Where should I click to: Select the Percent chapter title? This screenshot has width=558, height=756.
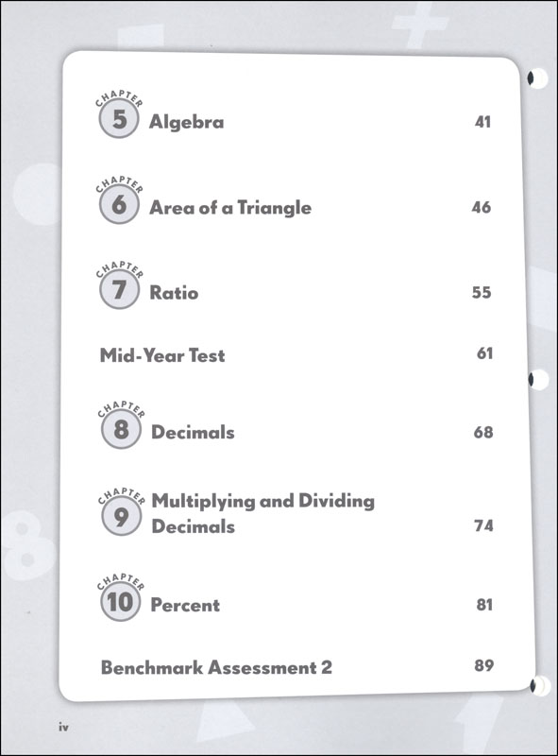point(185,605)
